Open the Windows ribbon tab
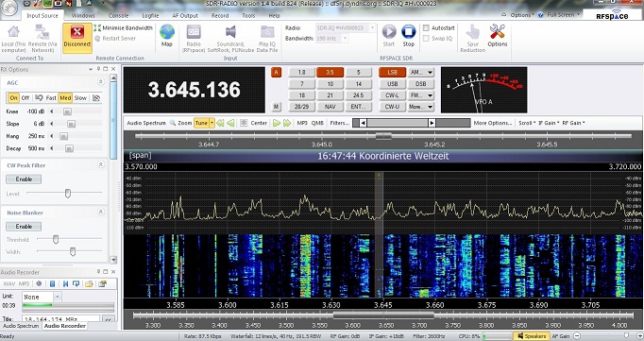The height and width of the screenshot is (341, 644). coord(83,16)
